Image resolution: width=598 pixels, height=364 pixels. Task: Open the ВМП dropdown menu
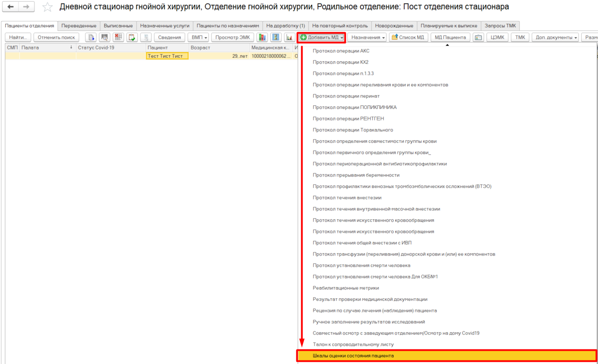[x=197, y=38]
